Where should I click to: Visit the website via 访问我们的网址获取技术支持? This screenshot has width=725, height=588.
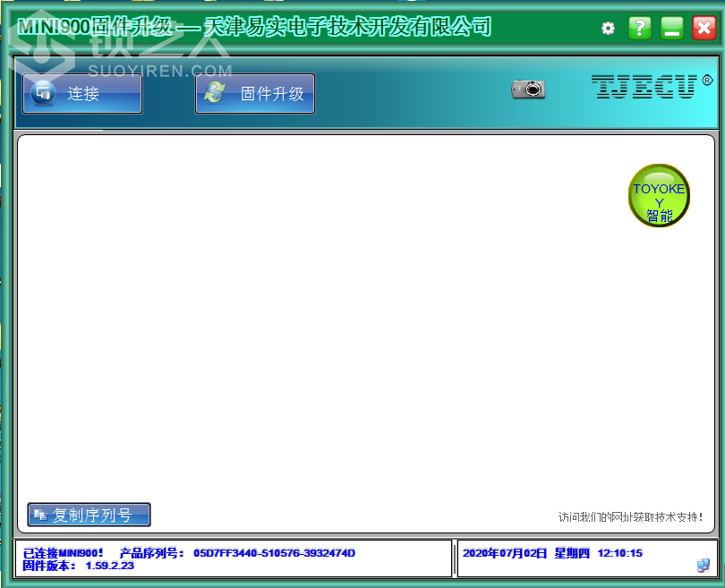pyautogui.click(x=630, y=516)
